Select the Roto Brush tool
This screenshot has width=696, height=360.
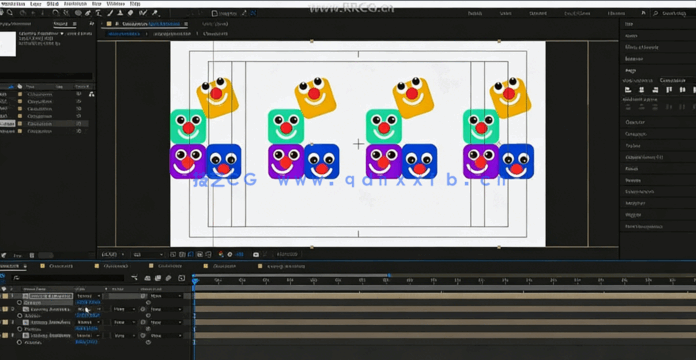[x=143, y=13]
